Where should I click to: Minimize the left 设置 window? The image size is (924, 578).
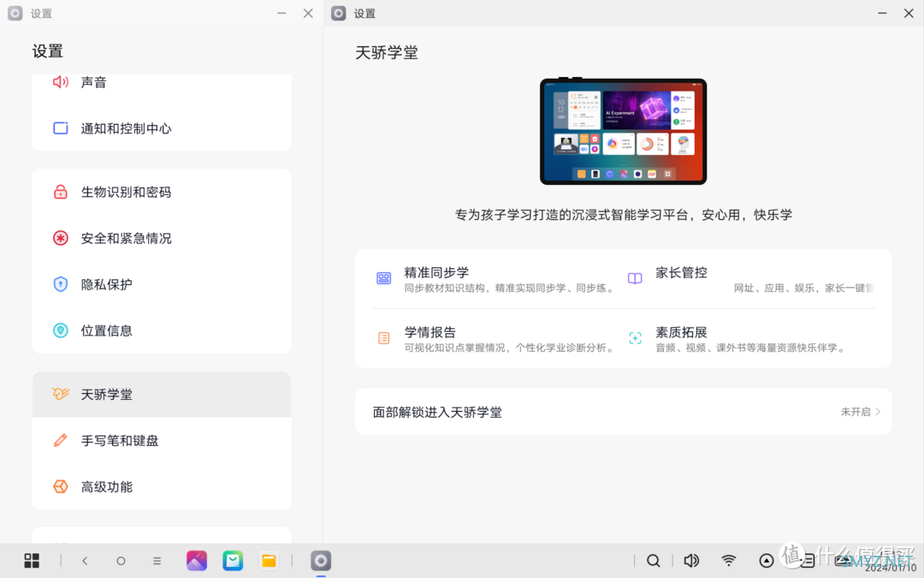click(x=281, y=13)
